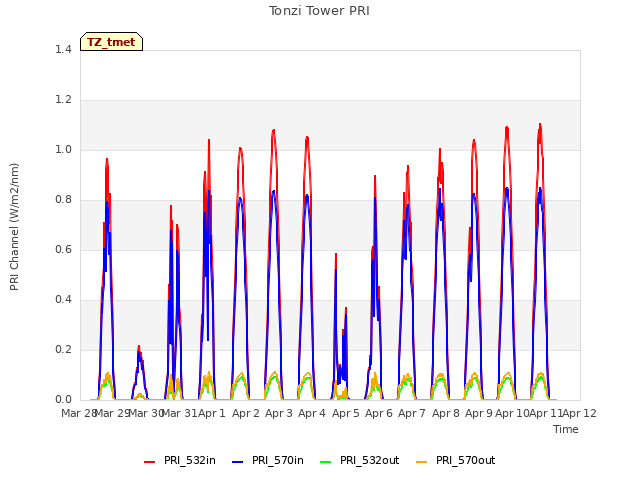640x480 pixels.
Task: Click the 1.4 y-axis tick label
Action: [63, 49]
